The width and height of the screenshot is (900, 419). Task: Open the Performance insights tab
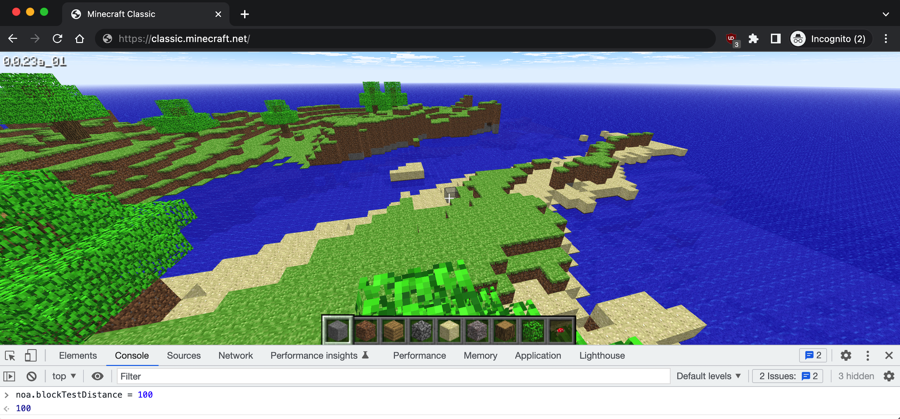320,355
